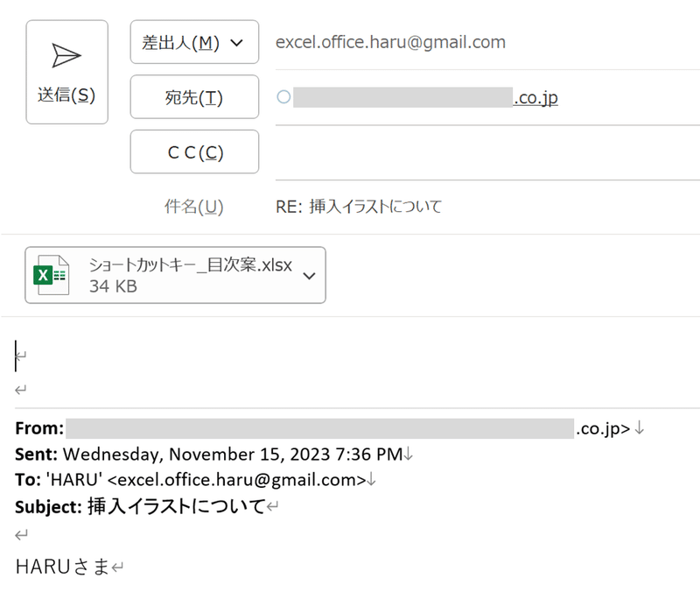
Task: Click the recipient address ending in .co.jp
Action: 535,97
